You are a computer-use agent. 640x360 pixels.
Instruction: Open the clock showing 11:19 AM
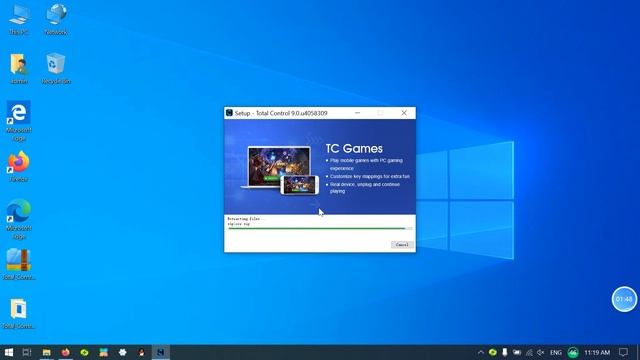pos(597,352)
